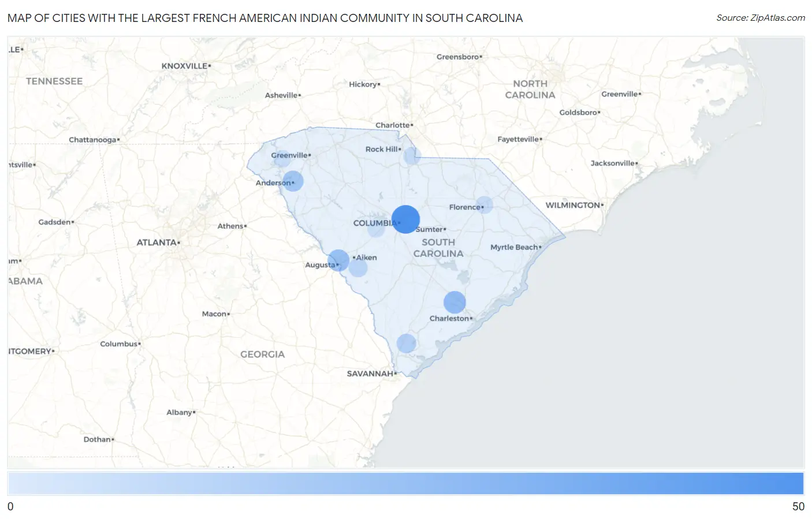Screen dimensions: 812x519
Task: Click the Sumter city label
Action: (429, 229)
